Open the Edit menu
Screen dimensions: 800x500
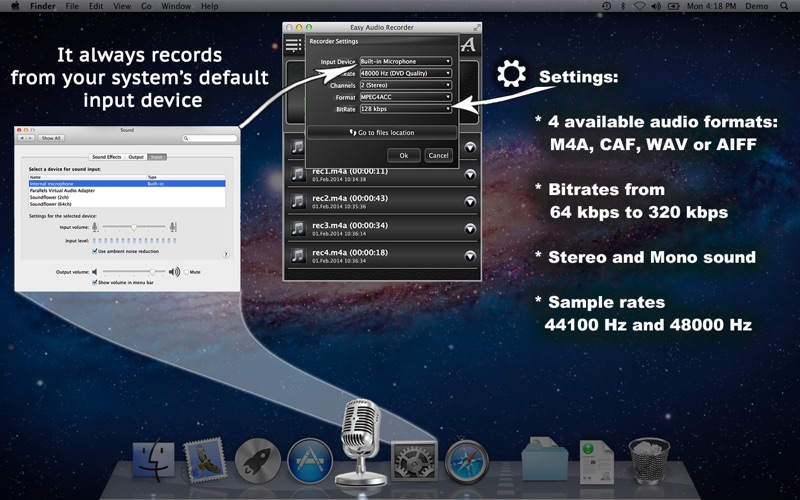point(95,6)
